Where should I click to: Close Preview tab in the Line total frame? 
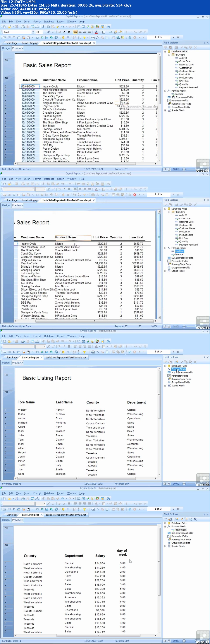coord(22,205)
